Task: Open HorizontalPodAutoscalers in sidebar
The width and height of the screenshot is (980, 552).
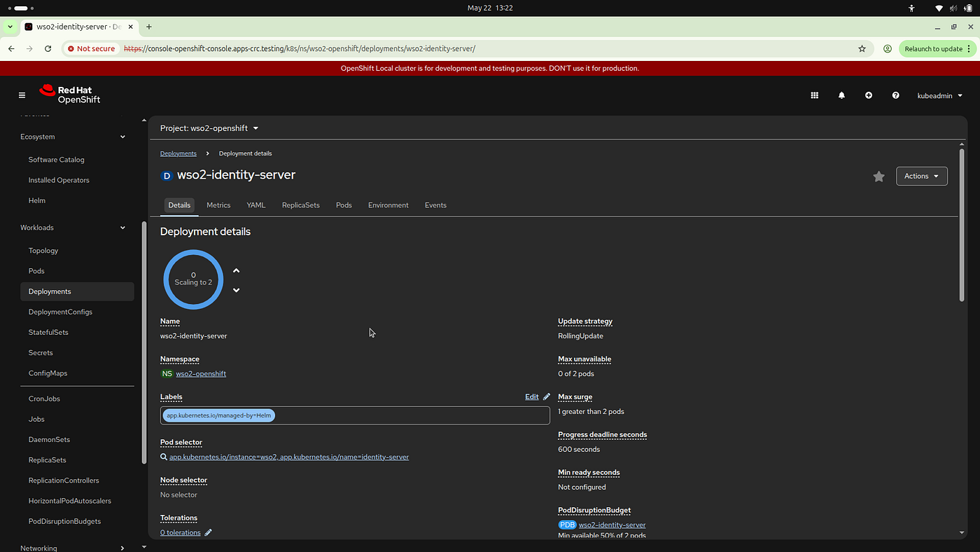Action: pyautogui.click(x=70, y=501)
